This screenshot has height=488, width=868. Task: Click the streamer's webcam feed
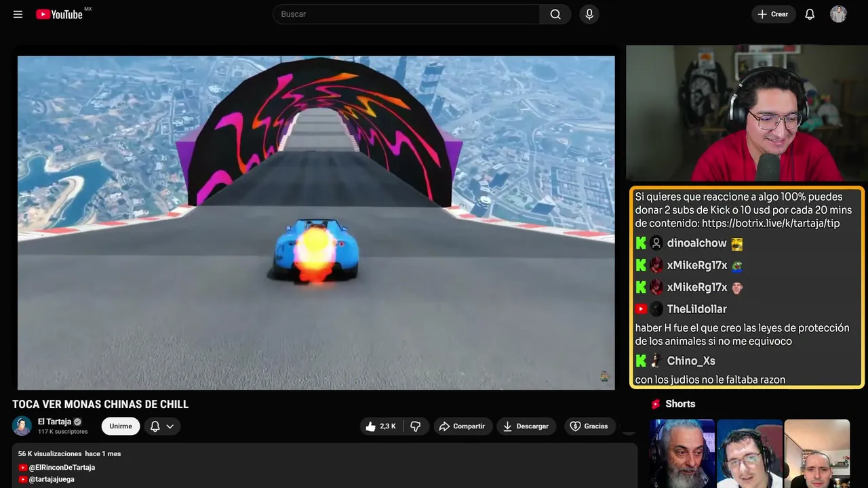[x=747, y=113]
